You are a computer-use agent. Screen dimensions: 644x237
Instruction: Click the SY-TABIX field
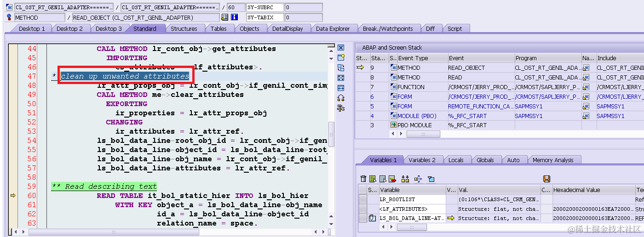264,17
